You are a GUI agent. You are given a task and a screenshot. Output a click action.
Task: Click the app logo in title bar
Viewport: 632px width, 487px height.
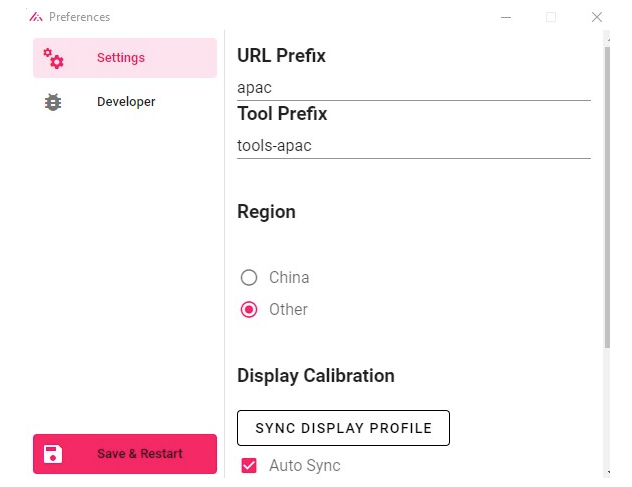(x=35, y=17)
